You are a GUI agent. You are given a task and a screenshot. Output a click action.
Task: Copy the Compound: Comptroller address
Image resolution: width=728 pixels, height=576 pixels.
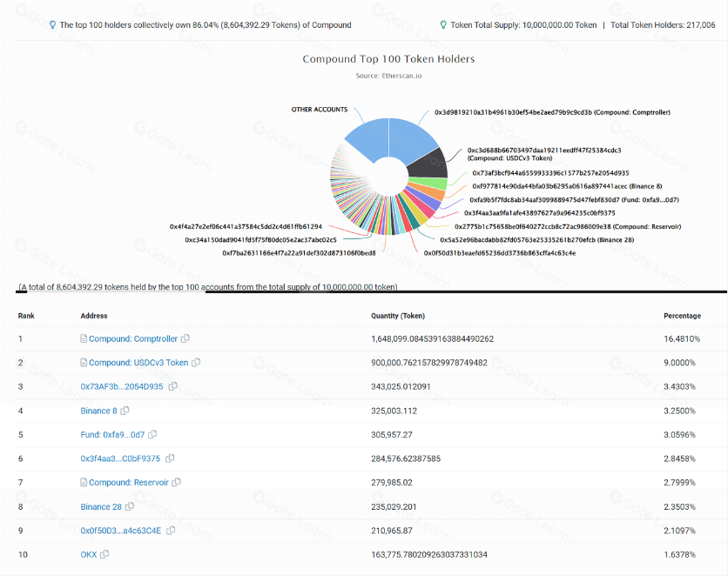185,338
